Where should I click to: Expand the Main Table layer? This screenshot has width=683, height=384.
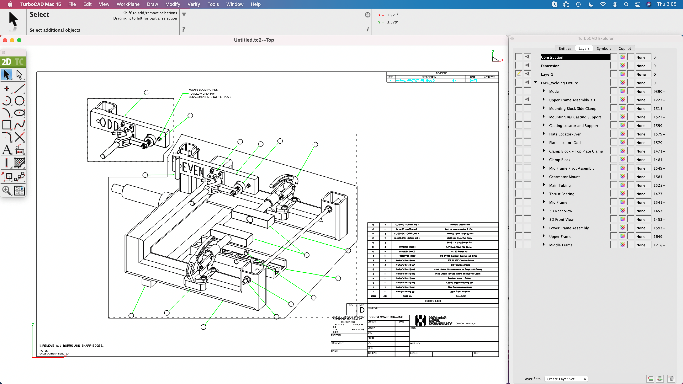(x=544, y=185)
